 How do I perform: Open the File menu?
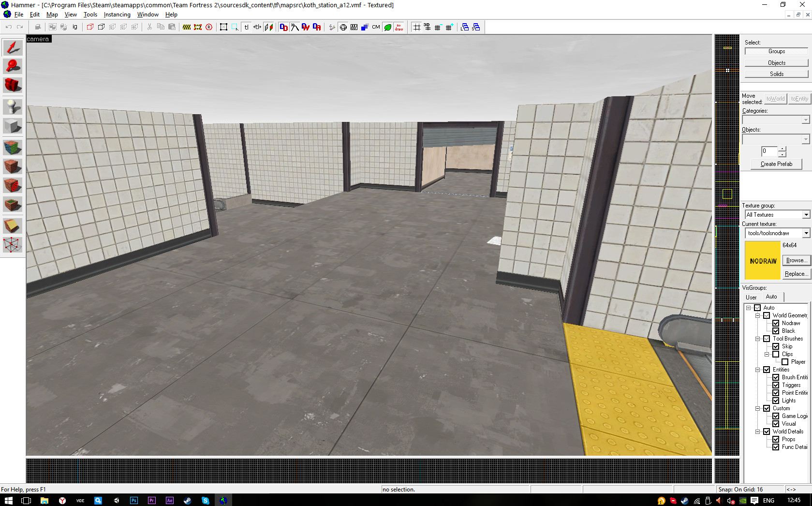coord(18,15)
